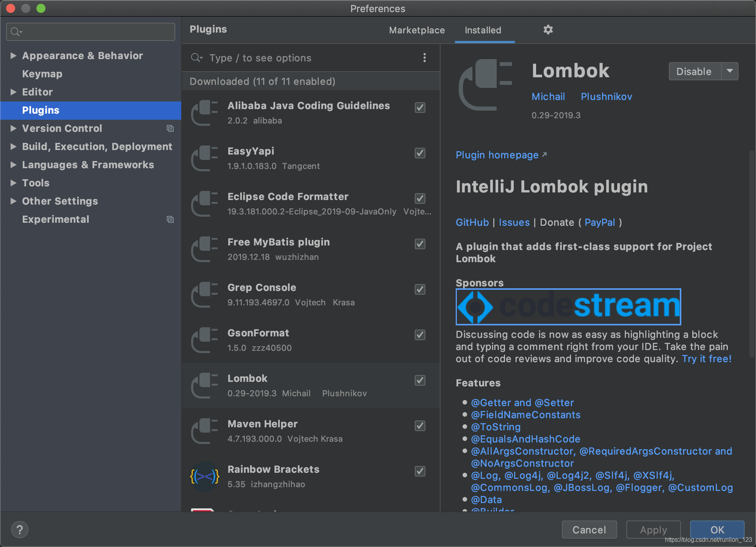
Task: Open the Plugin homepage link
Action: pos(497,155)
